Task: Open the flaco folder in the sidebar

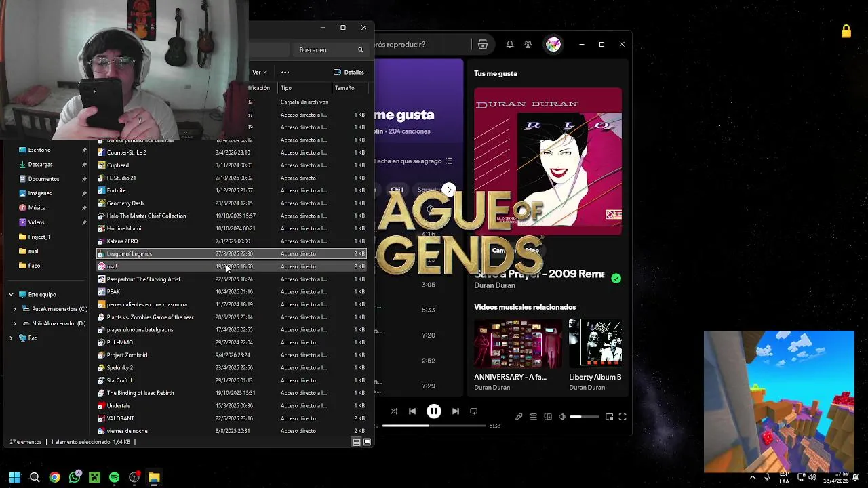Action: coord(34,266)
